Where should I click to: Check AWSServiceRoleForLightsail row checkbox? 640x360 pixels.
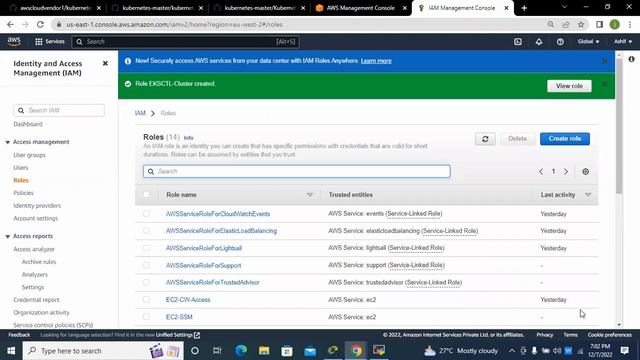pyautogui.click(x=147, y=248)
